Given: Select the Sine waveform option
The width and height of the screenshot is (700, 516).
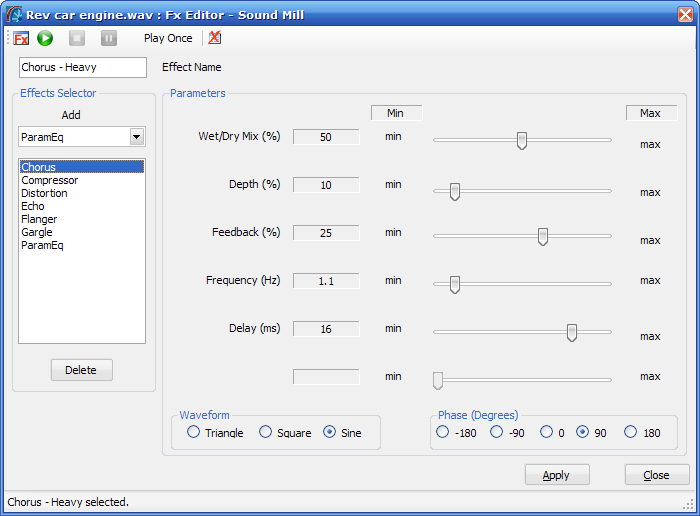Looking at the screenshot, I should (x=342, y=433).
